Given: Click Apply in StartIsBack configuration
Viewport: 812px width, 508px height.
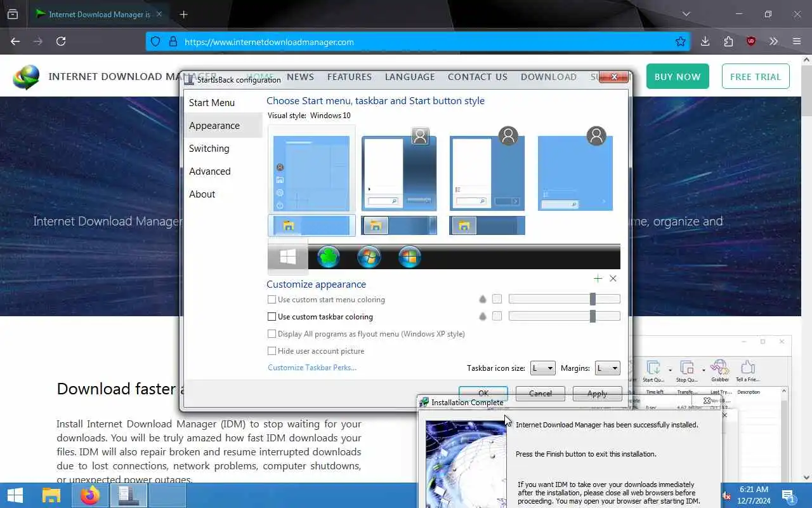Looking at the screenshot, I should tap(597, 393).
